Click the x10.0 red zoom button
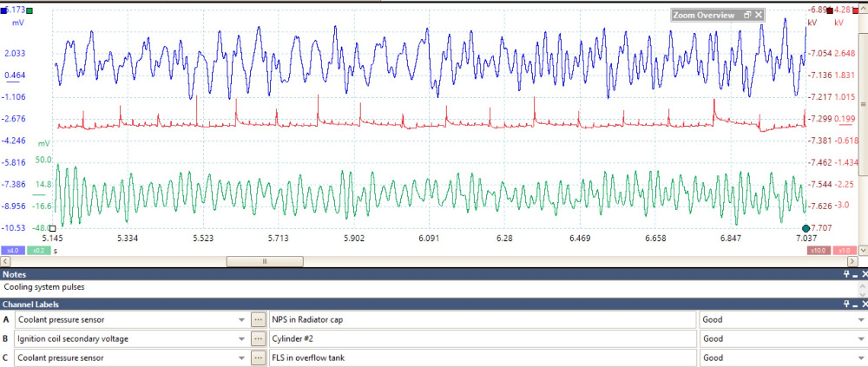868x367 pixels. click(818, 251)
